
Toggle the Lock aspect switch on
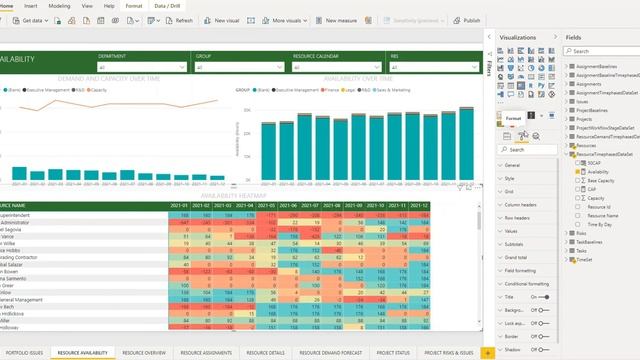coord(544,323)
